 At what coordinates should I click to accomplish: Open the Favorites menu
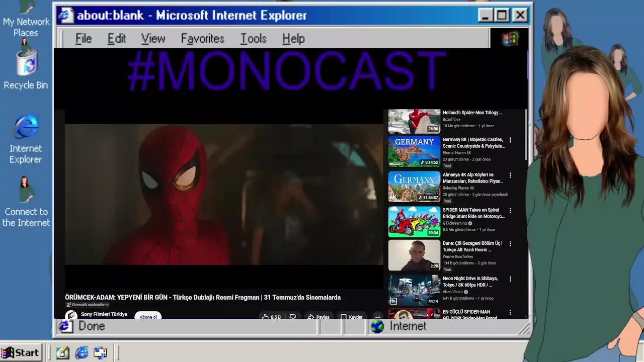coord(203,39)
